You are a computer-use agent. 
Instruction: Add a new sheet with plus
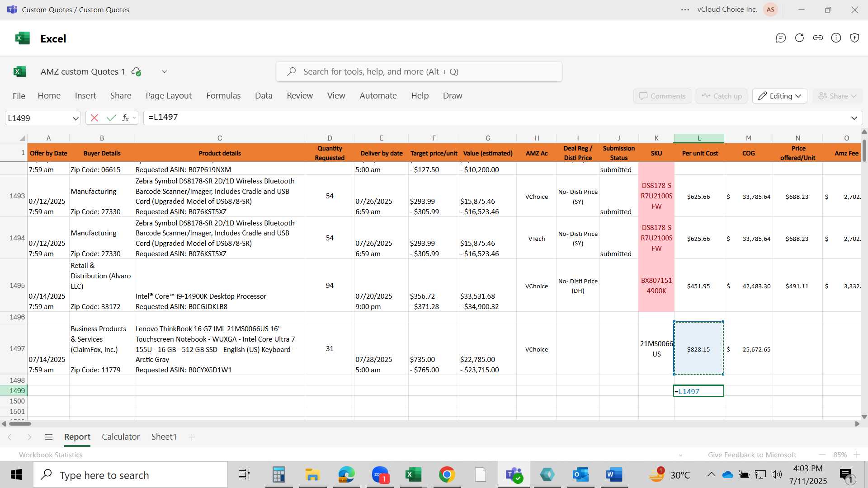pos(192,437)
